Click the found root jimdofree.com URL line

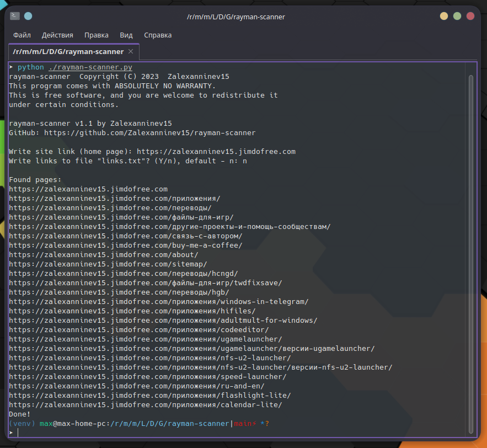(x=88, y=189)
